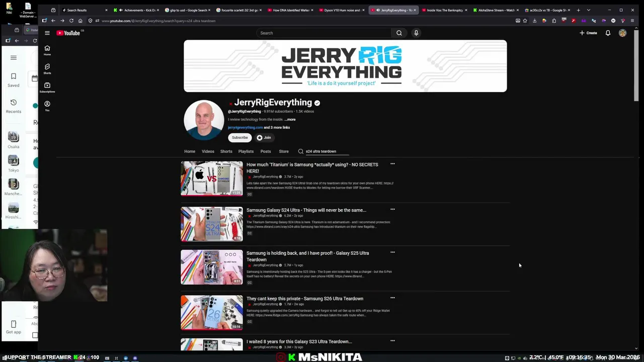Open options for the Titanium video
The height and width of the screenshot is (362, 644).
click(392, 163)
